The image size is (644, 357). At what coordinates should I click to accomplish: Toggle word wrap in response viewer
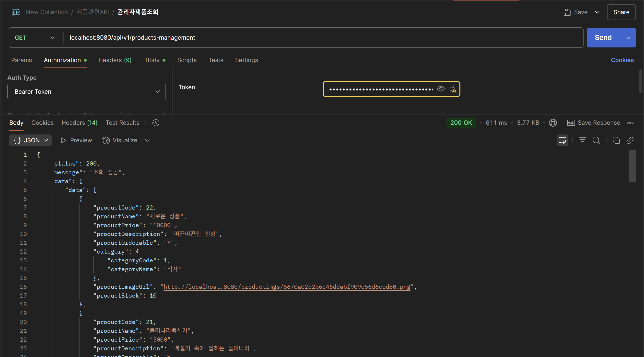coord(562,140)
